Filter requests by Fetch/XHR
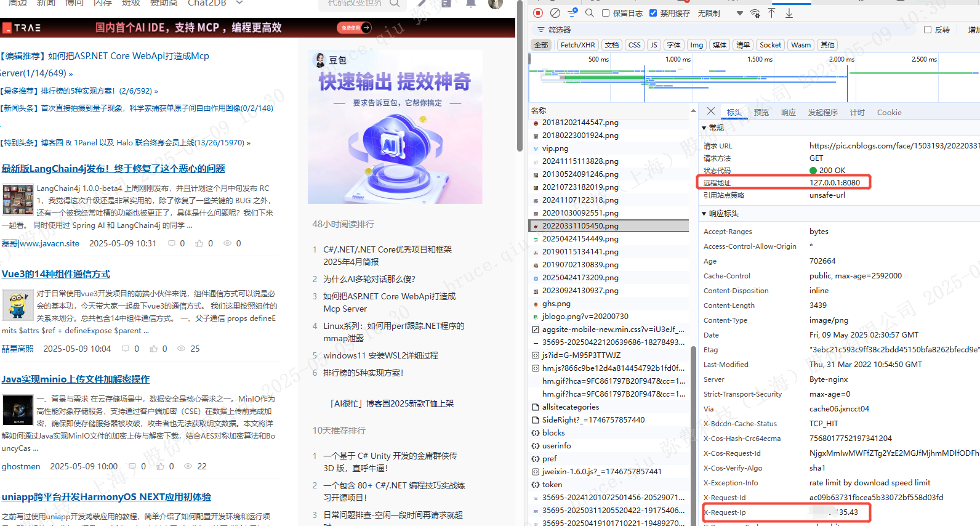This screenshot has height=526, width=980. (x=577, y=45)
